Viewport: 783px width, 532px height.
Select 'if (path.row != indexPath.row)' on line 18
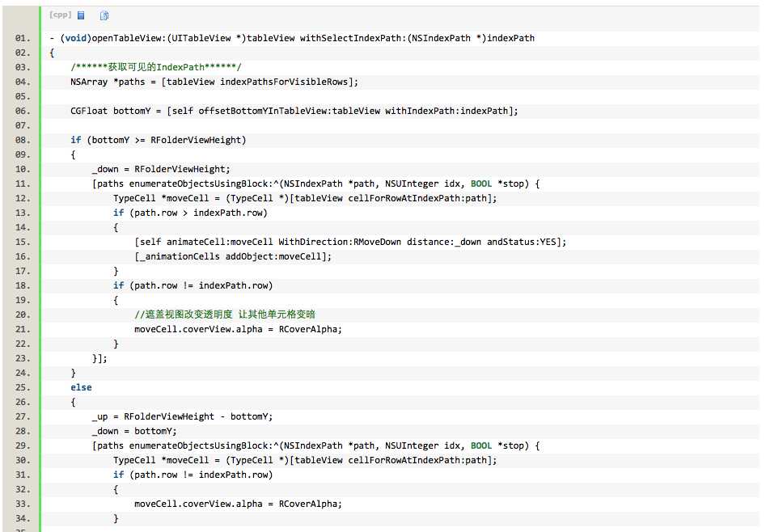(193, 285)
